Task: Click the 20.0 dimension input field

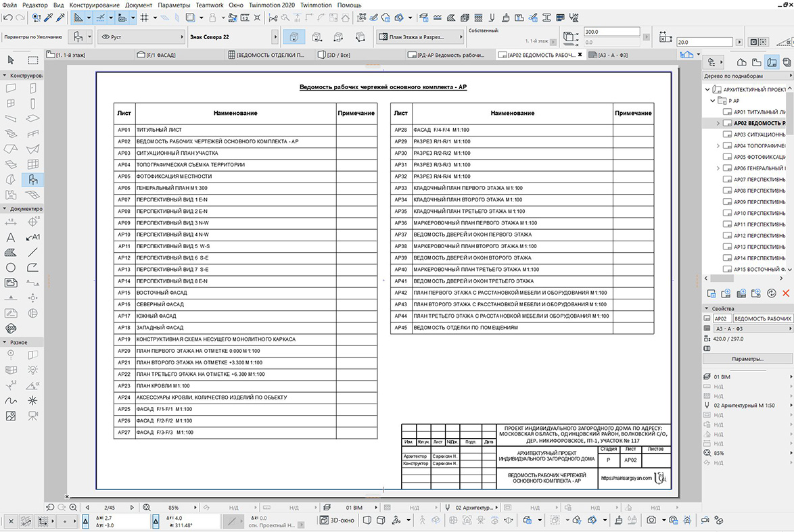Action: (704, 42)
